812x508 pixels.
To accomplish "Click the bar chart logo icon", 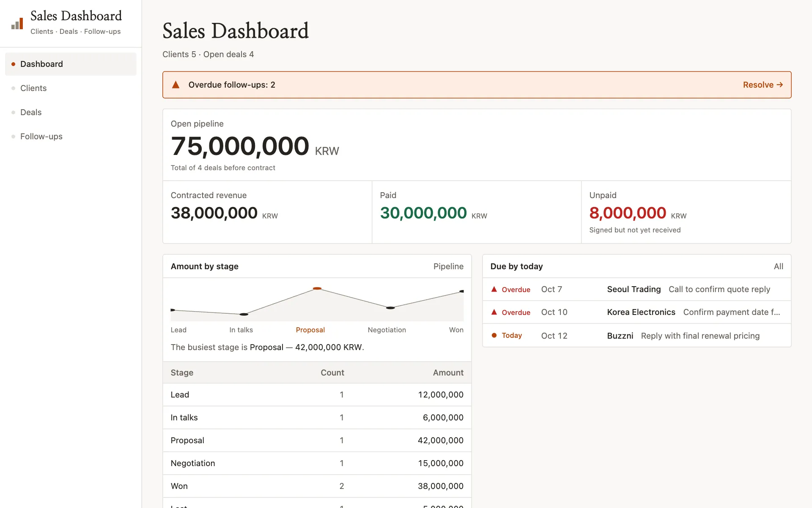I will (17, 23).
